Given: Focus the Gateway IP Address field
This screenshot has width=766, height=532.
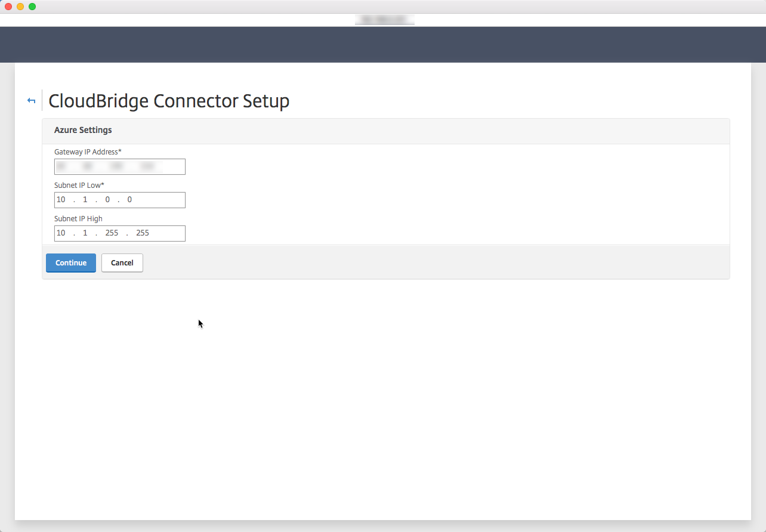Looking at the screenshot, I should 120,166.
